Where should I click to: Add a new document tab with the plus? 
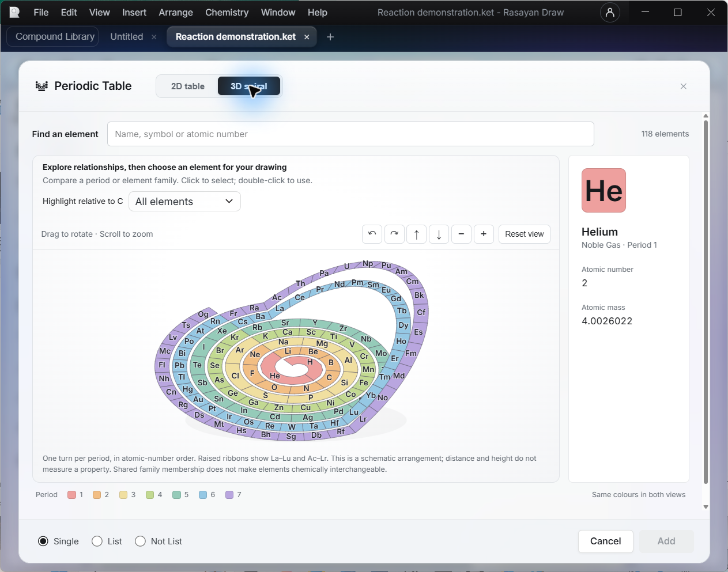tap(330, 37)
